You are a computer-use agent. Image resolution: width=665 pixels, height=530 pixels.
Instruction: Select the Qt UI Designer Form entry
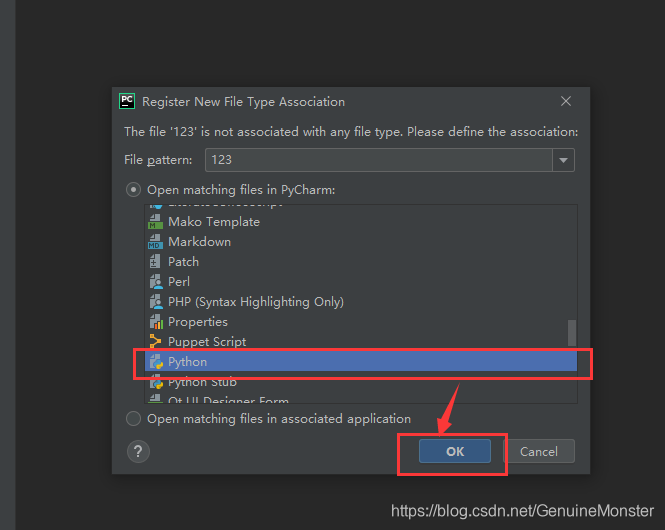(x=360, y=399)
